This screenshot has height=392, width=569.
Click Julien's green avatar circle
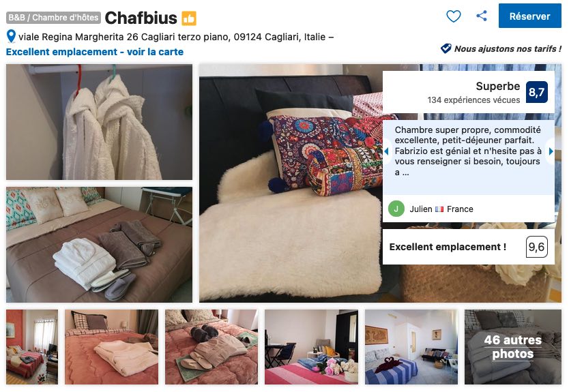tap(396, 209)
